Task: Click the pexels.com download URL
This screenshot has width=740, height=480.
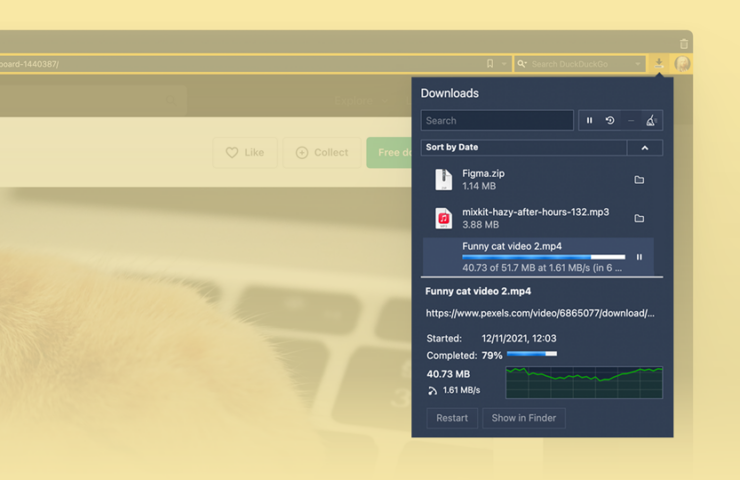Action: click(540, 313)
